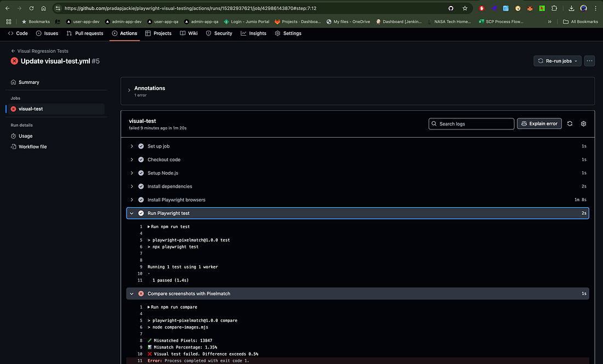
Task: Switch to the Projects tab
Action: point(158,33)
